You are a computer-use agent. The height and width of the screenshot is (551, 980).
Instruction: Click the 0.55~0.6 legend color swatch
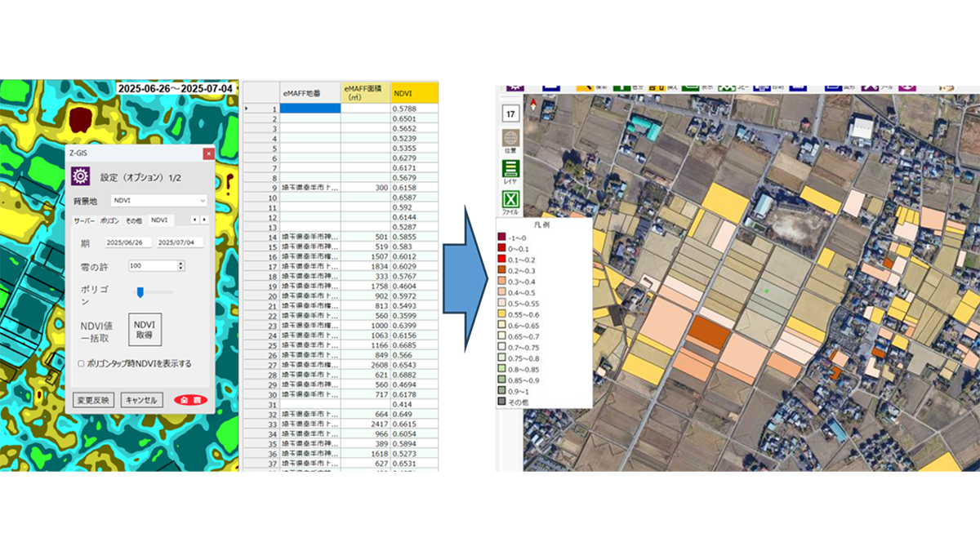(x=502, y=314)
